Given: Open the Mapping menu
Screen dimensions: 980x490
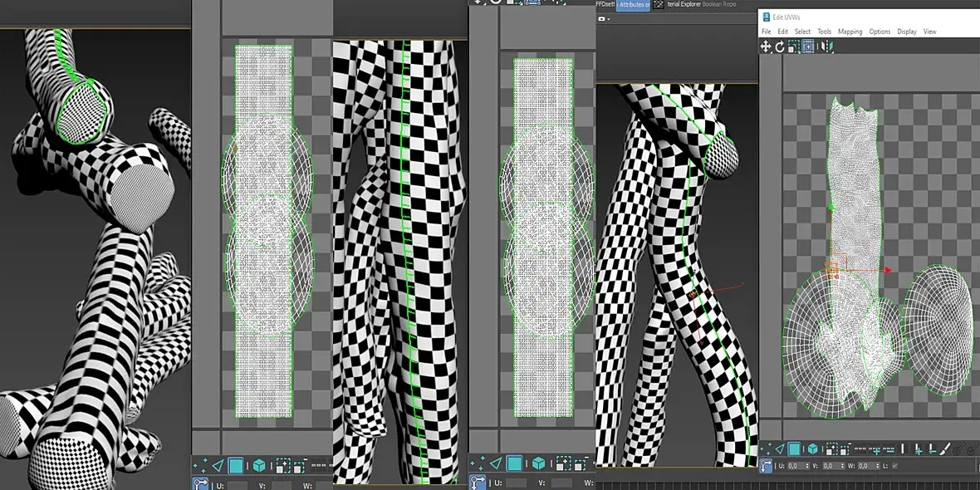Looking at the screenshot, I should 850,32.
